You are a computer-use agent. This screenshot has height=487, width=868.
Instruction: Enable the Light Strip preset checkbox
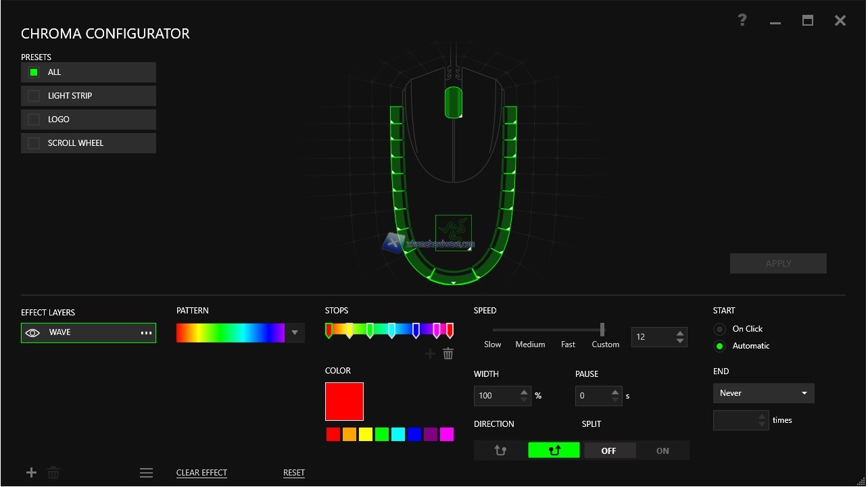[x=34, y=96]
